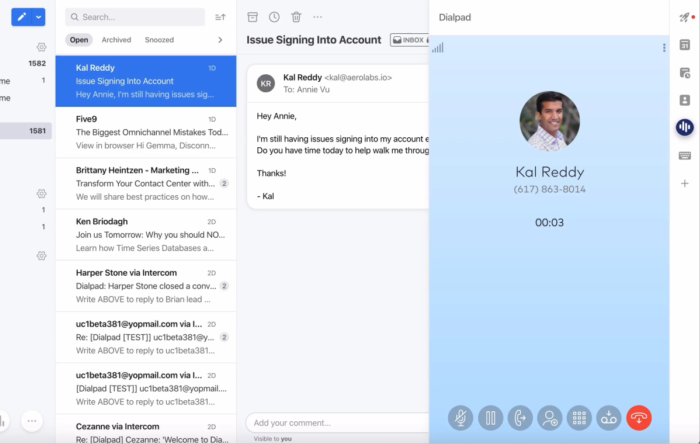700x444 pixels.
Task: Open the [Dialpad [TEST]] uc1beta381@yopmail conversation
Action: point(146,389)
